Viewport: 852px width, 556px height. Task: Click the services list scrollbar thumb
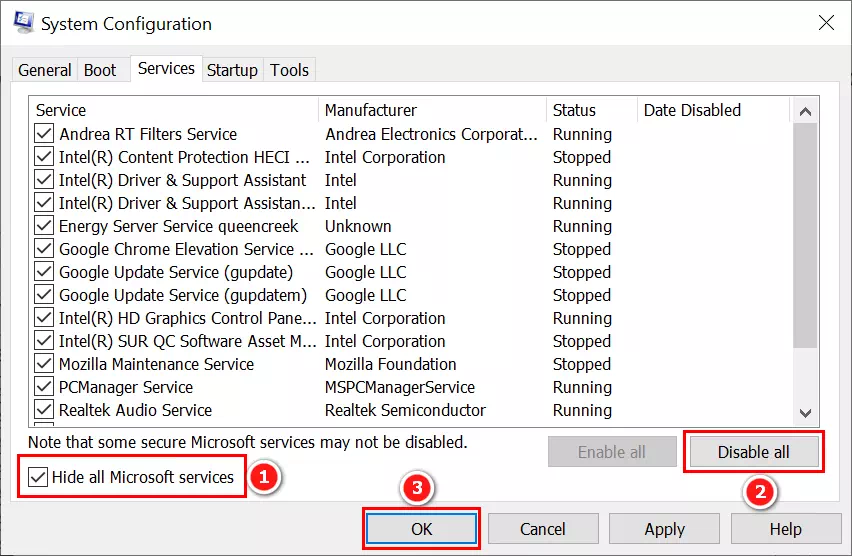[x=805, y=235]
